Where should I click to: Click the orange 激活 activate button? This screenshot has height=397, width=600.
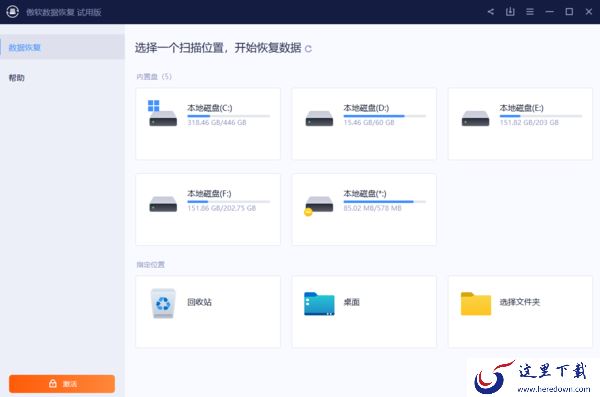(x=62, y=384)
